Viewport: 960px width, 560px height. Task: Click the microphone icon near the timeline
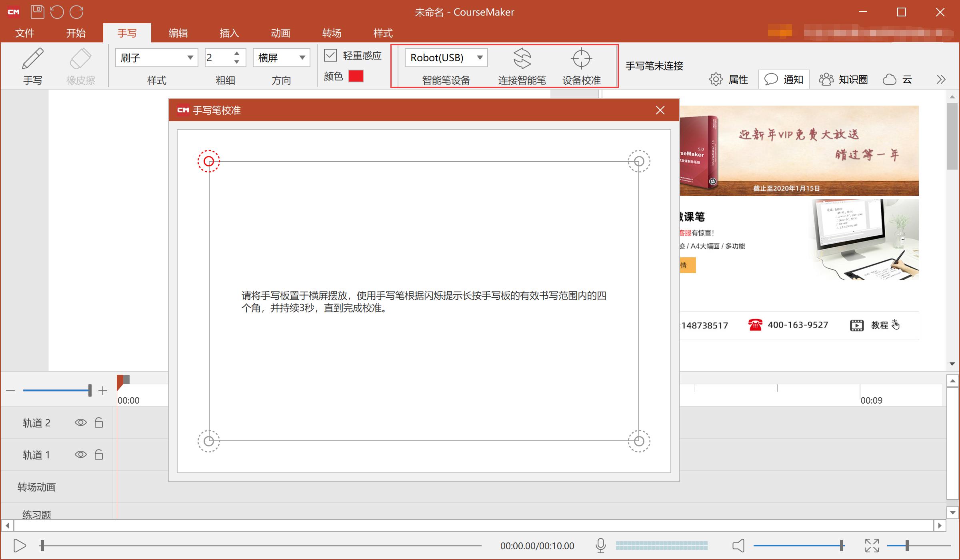click(600, 545)
